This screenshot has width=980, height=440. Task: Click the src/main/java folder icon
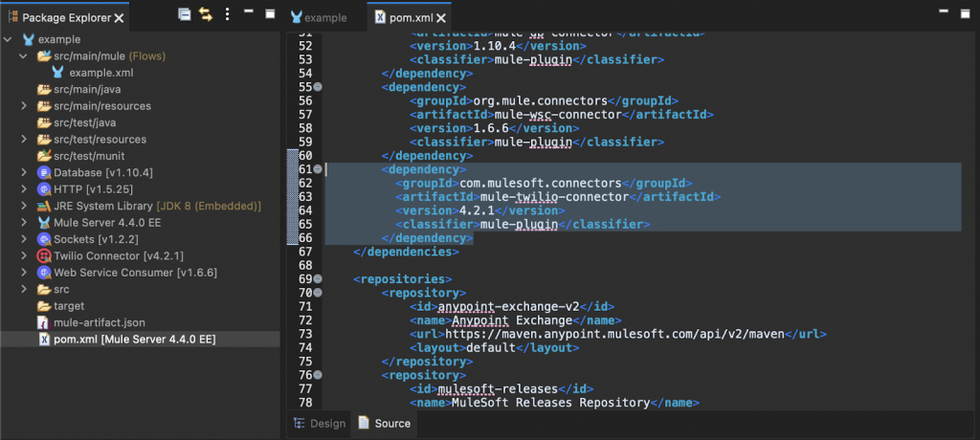pos(44,89)
